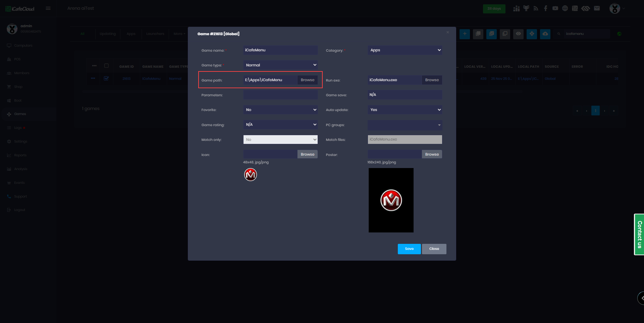Image resolution: width=644 pixels, height=323 pixels.
Task: Tick the select-all checkbox in table header
Action: click(106, 66)
